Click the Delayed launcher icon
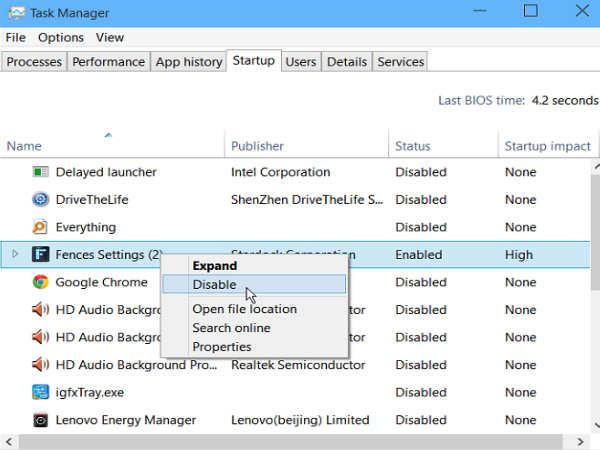The width and height of the screenshot is (600, 450). 40,172
